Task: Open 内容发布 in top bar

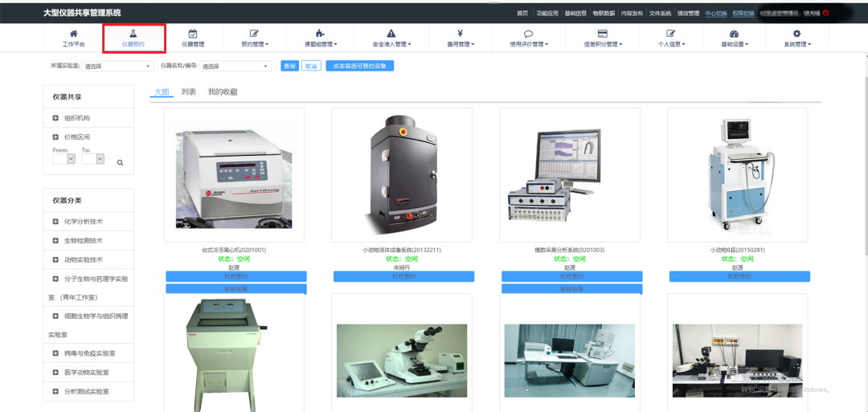Action: click(x=632, y=14)
